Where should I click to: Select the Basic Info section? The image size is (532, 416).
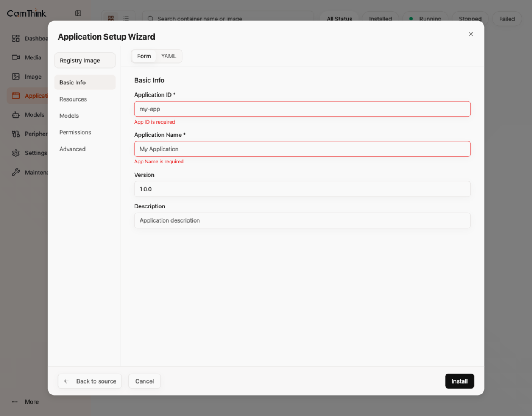tap(85, 82)
